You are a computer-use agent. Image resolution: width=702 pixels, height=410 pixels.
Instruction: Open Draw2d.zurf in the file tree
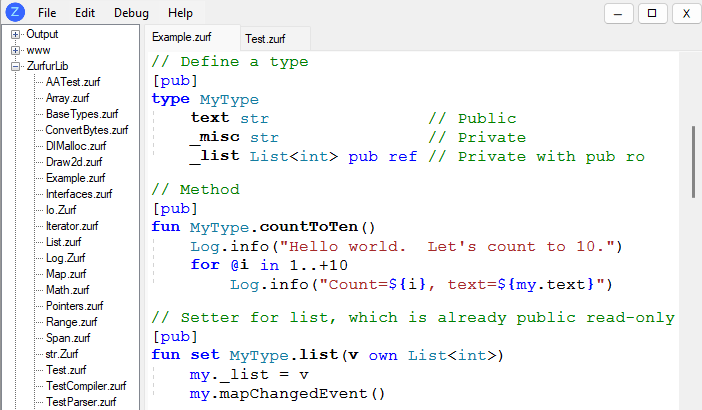[x=74, y=162]
